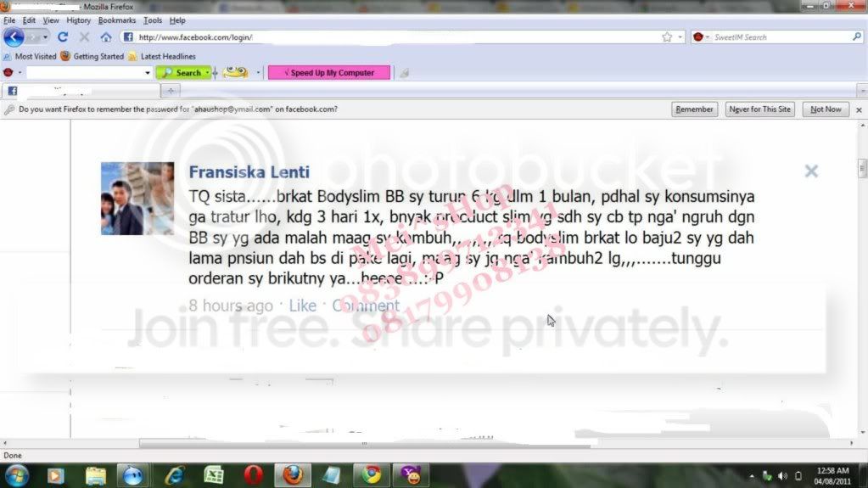Open Google Chrome from the taskbar
This screenshot has height=488, width=868.
[x=372, y=475]
